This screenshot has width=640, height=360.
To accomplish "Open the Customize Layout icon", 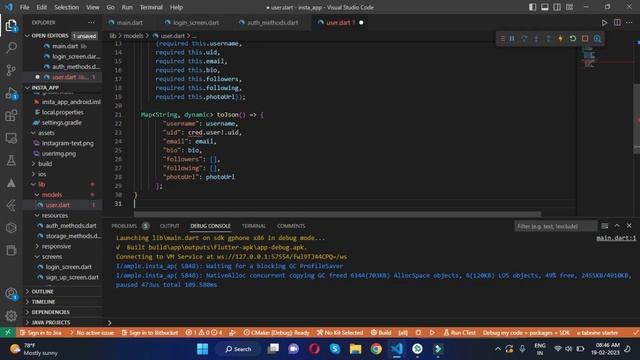I will coord(569,7).
